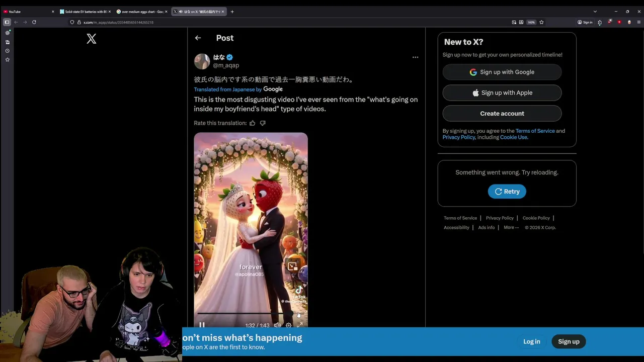Screen dimensions: 644x362
Task: Reload the current page
Action: [x=34, y=22]
